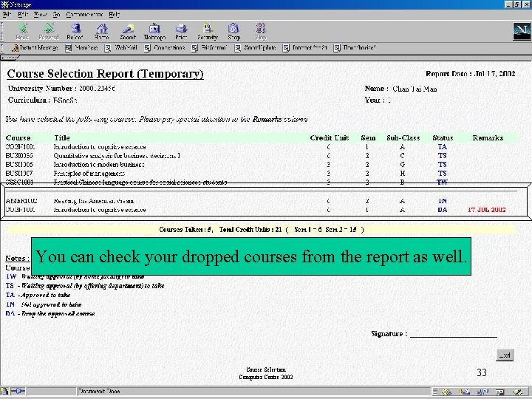Image resolution: width=532 pixels, height=399 pixels.
Task: Click the 'Reading the American dream' title
Action: coord(94,201)
